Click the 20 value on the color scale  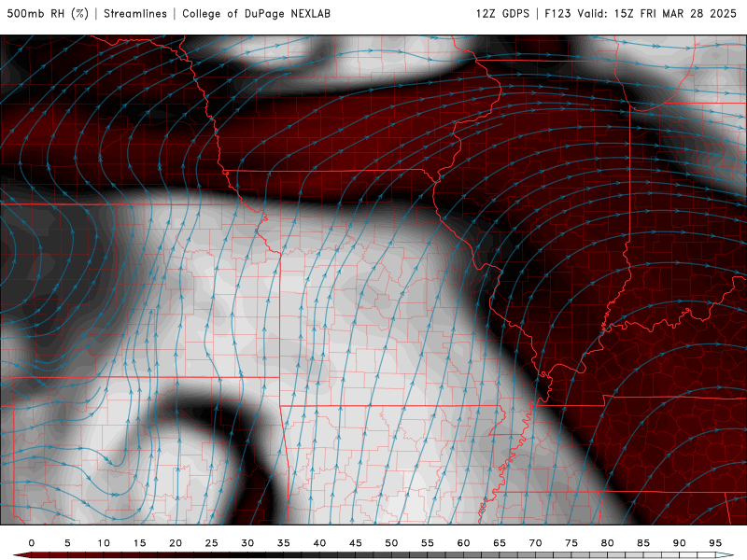click(176, 543)
